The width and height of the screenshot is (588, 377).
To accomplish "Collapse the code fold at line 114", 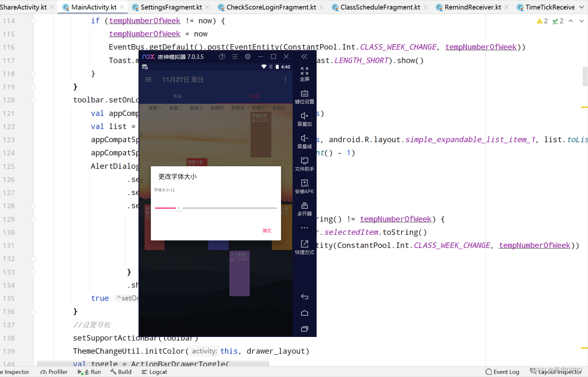I will point(34,21).
